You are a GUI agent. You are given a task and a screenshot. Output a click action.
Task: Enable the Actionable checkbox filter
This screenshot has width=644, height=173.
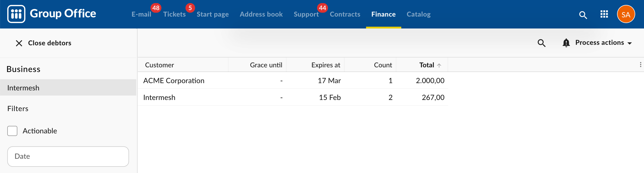coord(12,131)
